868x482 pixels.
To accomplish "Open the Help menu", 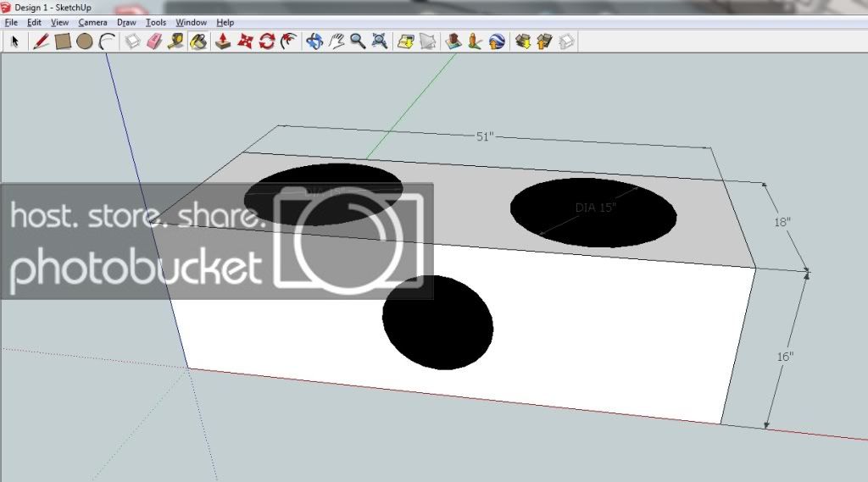I will coord(225,23).
